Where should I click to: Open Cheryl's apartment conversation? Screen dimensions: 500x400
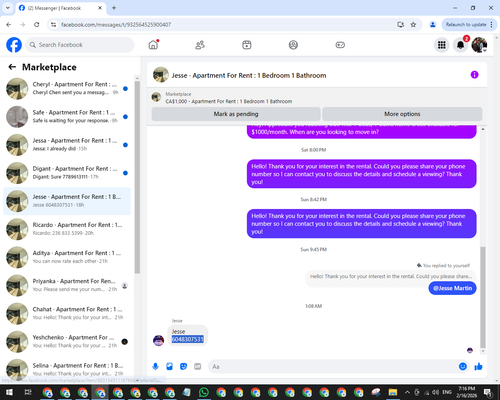coord(67,89)
